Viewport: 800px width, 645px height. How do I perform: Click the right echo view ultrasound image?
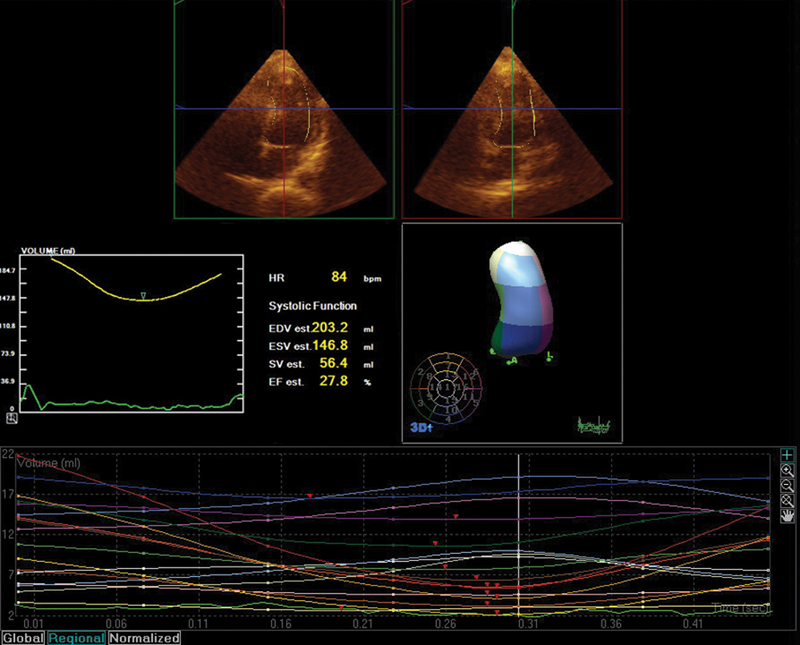click(x=513, y=130)
